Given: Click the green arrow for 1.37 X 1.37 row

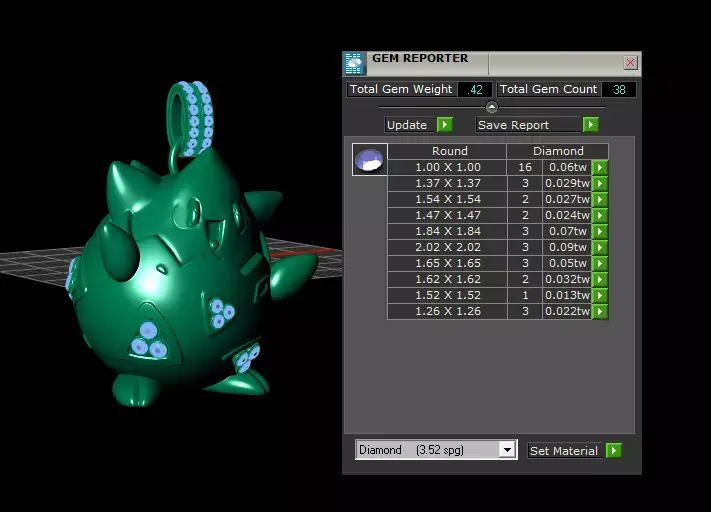Looking at the screenshot, I should point(600,183).
